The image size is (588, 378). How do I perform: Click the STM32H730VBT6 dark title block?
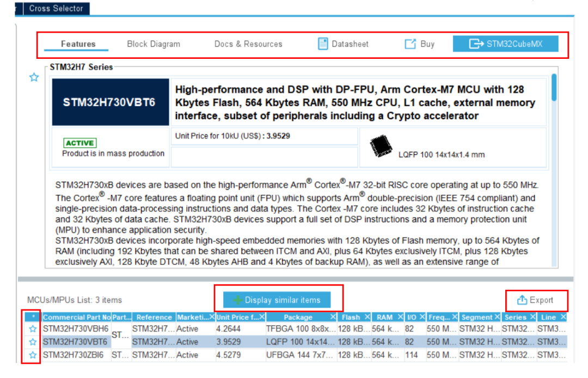click(x=110, y=102)
